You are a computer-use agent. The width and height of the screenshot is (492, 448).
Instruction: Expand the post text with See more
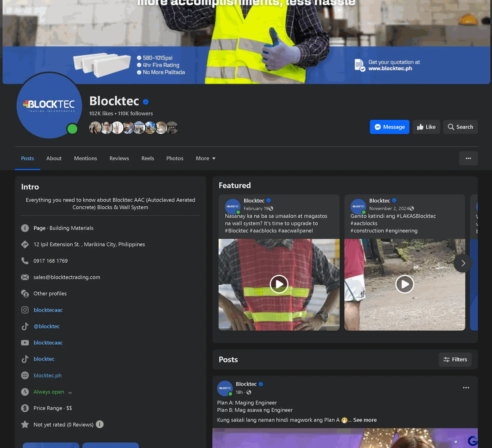pyautogui.click(x=365, y=420)
